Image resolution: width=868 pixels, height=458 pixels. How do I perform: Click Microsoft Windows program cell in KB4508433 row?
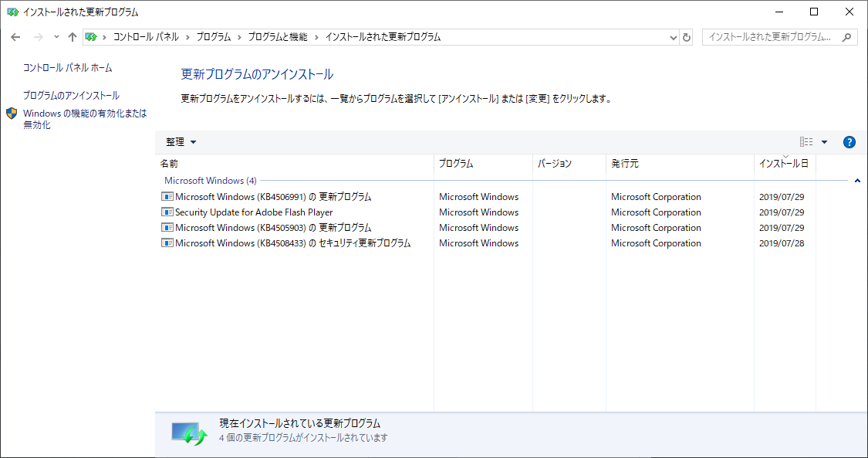pyautogui.click(x=479, y=243)
